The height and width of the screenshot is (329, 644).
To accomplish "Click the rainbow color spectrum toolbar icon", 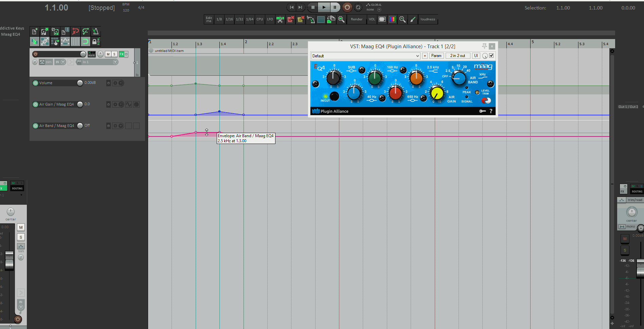I will [x=392, y=19].
